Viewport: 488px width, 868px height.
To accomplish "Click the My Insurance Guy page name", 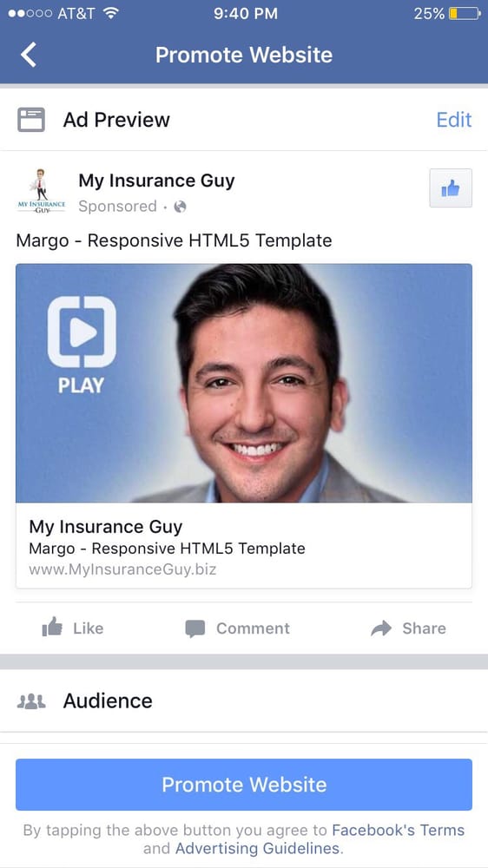I will click(x=157, y=181).
